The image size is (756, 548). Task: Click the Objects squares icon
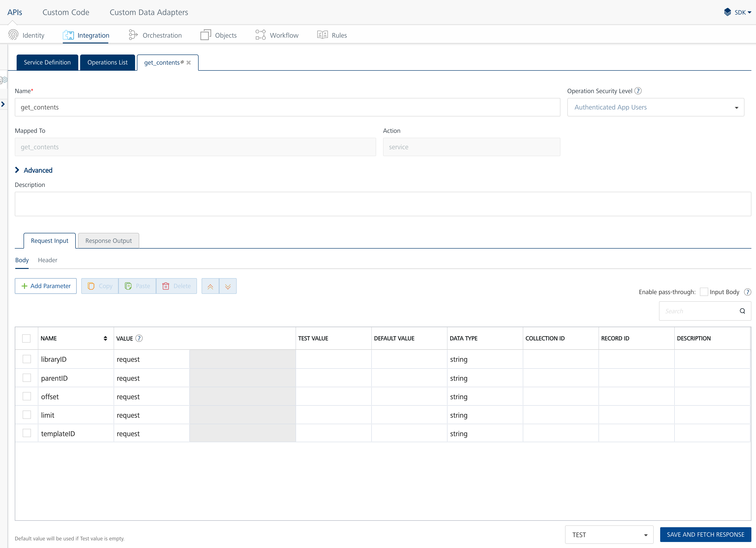[x=205, y=35]
